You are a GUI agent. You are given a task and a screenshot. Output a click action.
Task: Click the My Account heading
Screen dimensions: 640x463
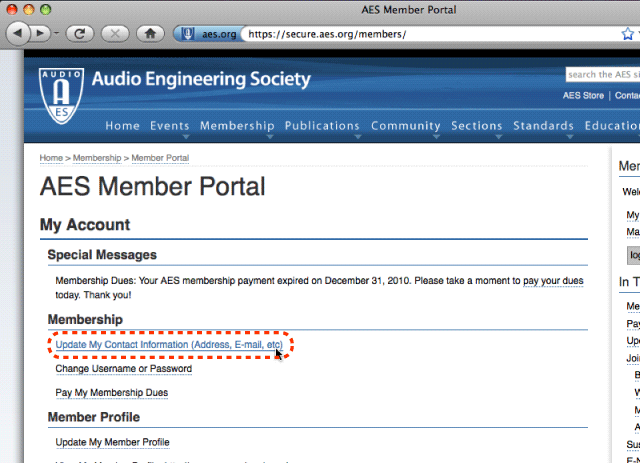click(85, 225)
